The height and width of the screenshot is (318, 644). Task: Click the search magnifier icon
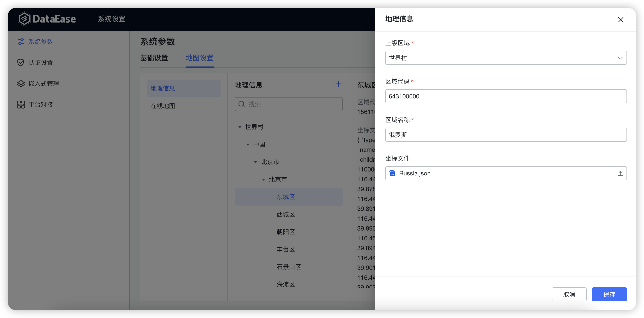tap(241, 104)
